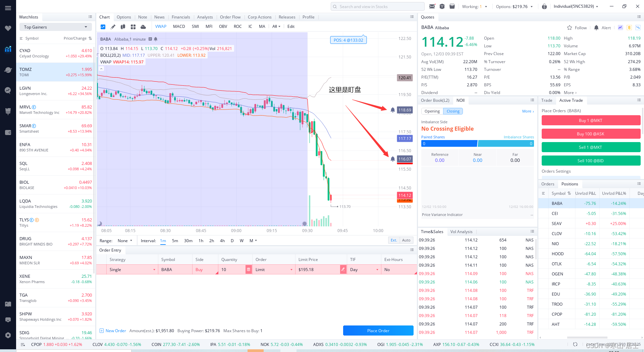644x352 pixels.
Task: Click Sell 1 @MKT button
Action: [x=591, y=147]
